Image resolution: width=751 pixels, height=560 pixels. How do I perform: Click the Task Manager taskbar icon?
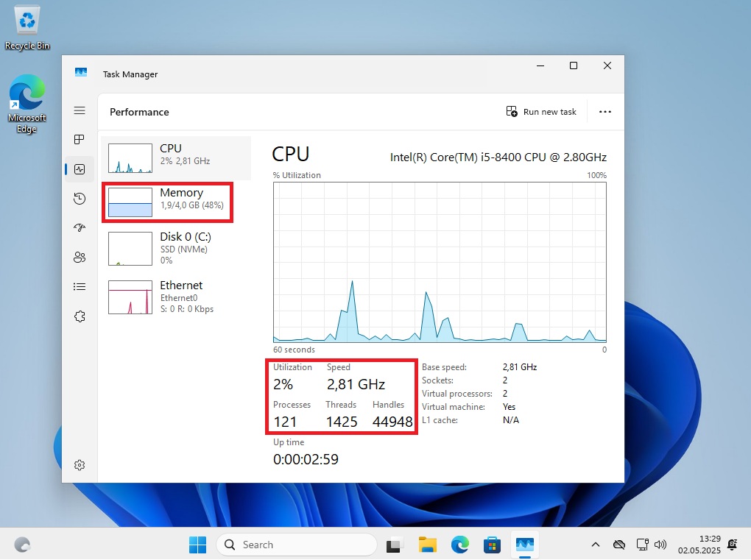[525, 545]
